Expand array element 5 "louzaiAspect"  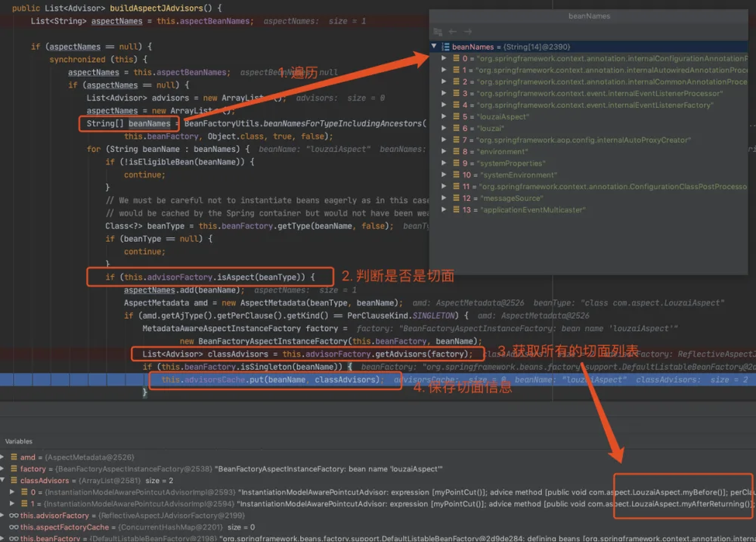(x=444, y=116)
